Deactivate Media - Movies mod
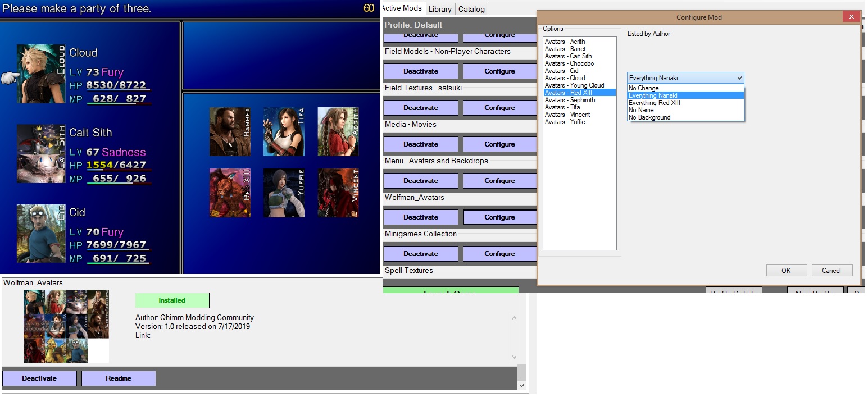 [421, 144]
